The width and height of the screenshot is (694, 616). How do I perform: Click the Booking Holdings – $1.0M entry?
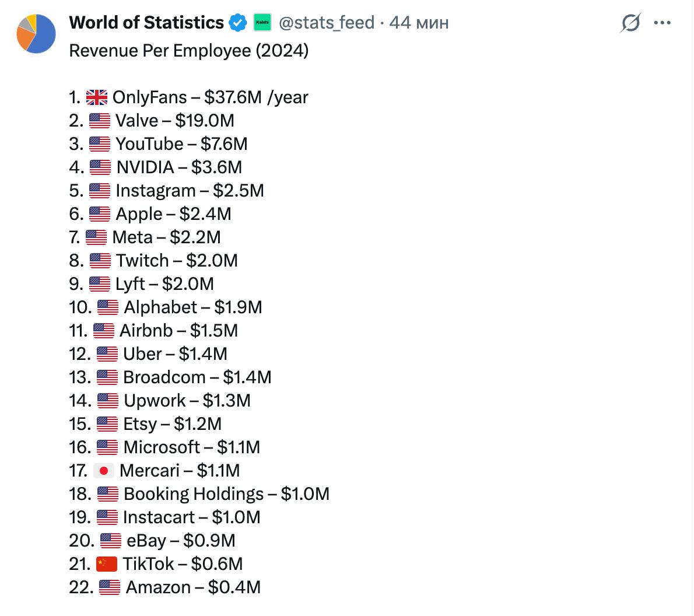[x=226, y=494]
